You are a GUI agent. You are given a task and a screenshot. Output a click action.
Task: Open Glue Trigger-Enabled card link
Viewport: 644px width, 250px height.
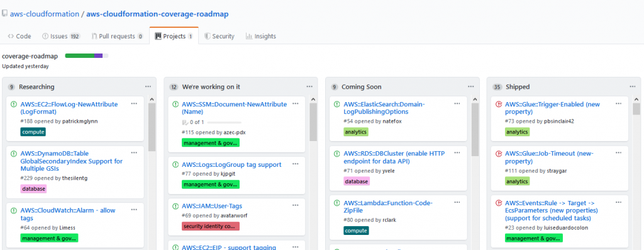[552, 108]
